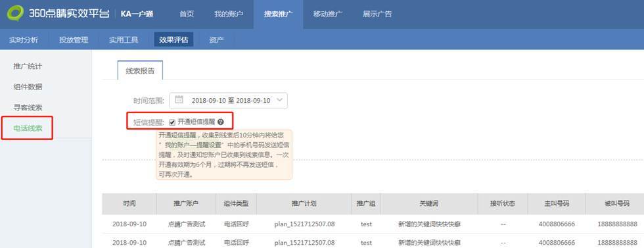Click the 推广组 column header
The height and width of the screenshot is (248, 644).
coord(366,203)
